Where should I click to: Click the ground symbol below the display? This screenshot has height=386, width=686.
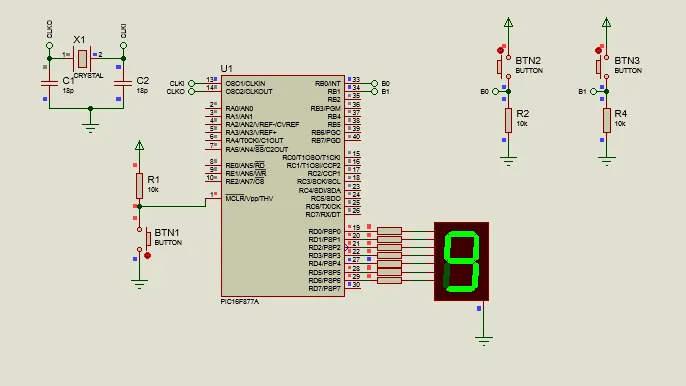(483, 340)
